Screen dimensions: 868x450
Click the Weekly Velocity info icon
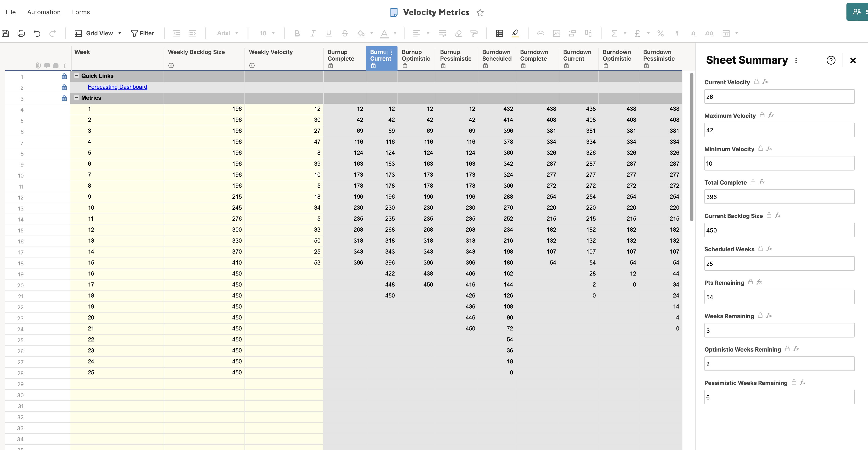coord(252,65)
